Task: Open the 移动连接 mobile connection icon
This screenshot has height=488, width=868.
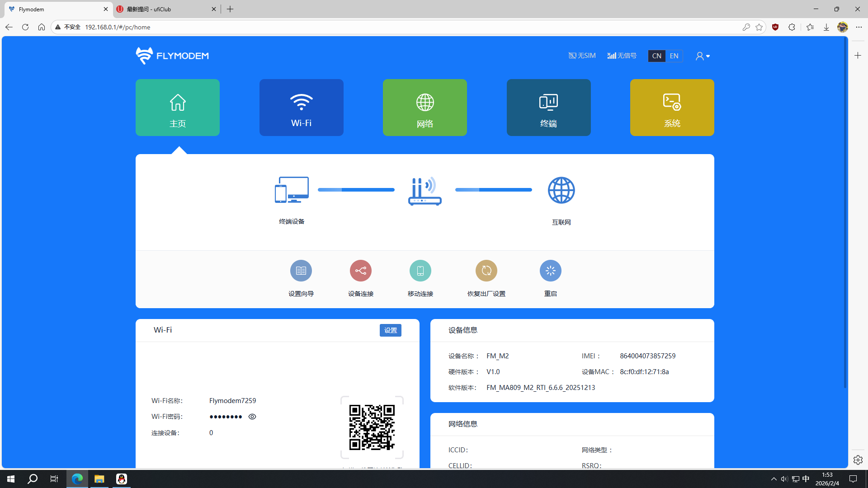Action: click(420, 271)
